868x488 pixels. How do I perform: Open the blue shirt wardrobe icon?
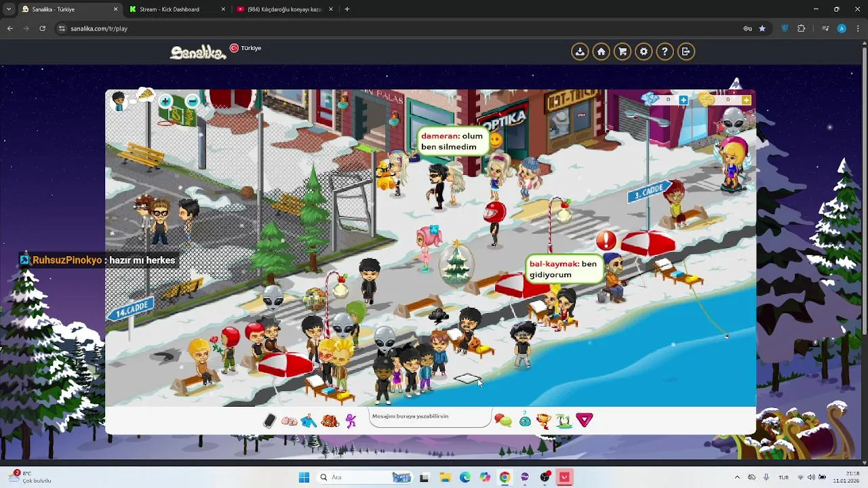tap(309, 421)
